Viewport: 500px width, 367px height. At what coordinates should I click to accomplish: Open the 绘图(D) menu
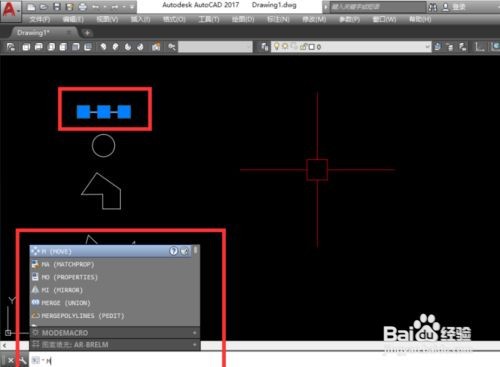pos(243,19)
